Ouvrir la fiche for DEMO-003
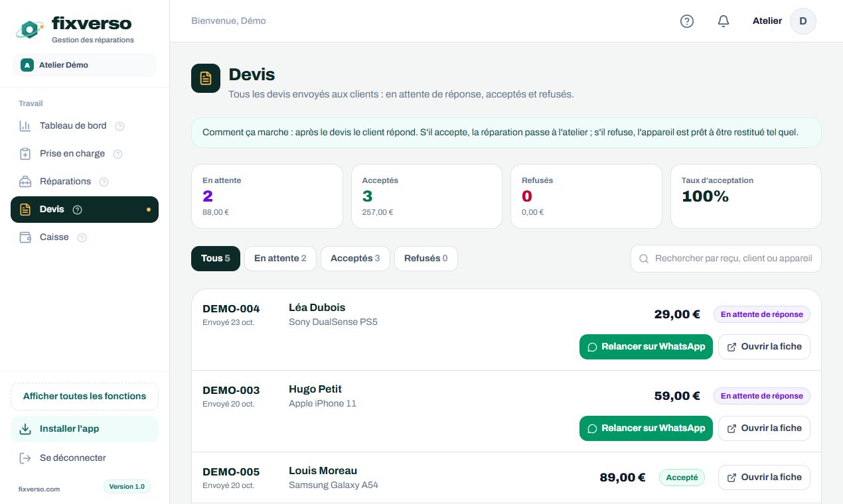Screen dimensions: 843x504 pos(764,428)
